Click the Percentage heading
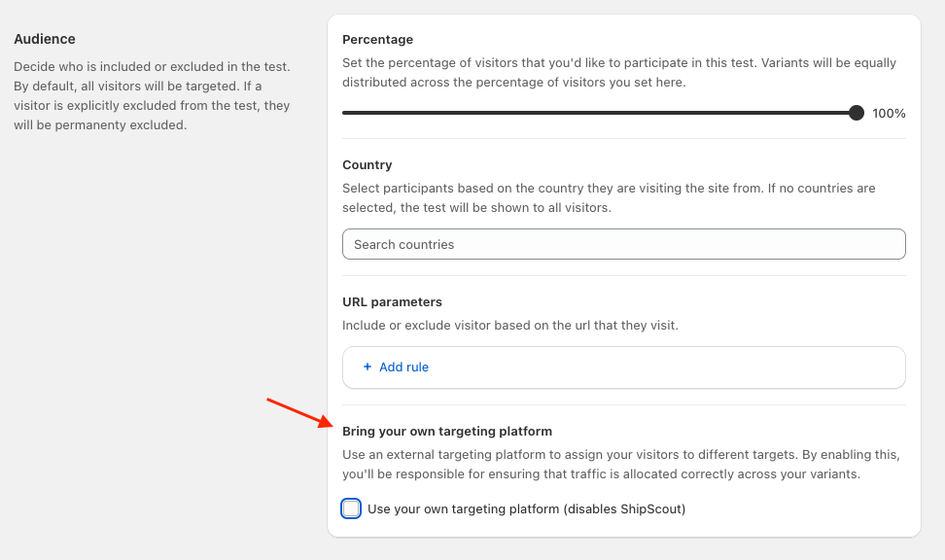Viewport: 945px width, 560px height. (377, 40)
